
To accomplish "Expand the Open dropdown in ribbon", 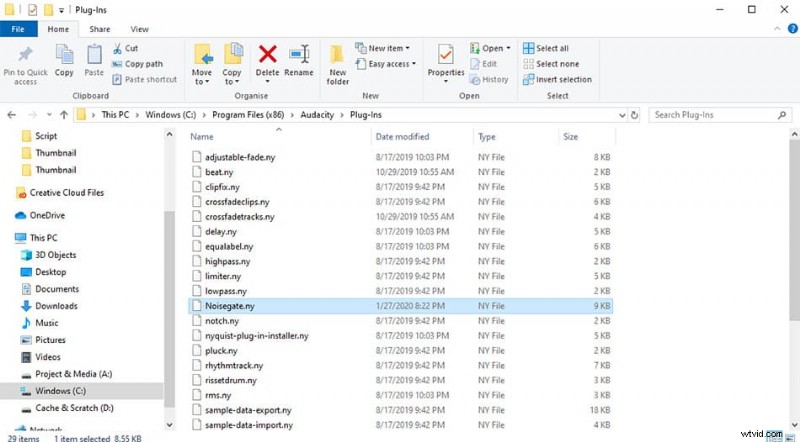I will coord(490,48).
